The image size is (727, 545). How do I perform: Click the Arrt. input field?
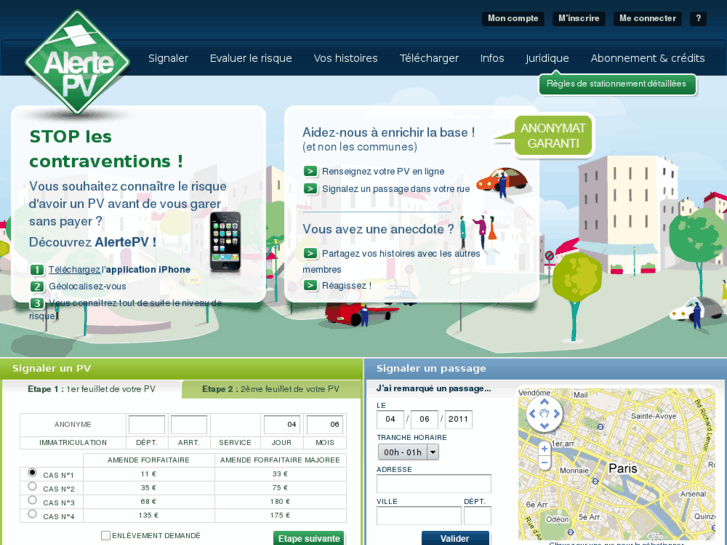[189, 424]
